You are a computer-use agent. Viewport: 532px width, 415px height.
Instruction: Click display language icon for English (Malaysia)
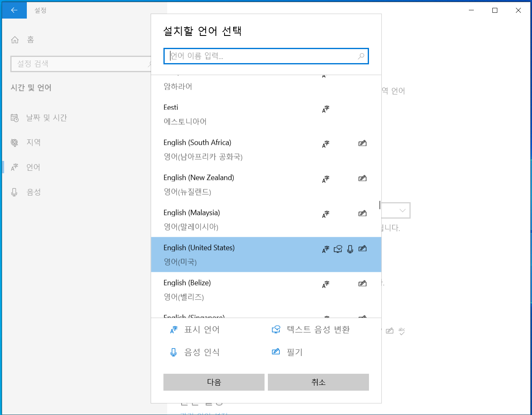(326, 214)
